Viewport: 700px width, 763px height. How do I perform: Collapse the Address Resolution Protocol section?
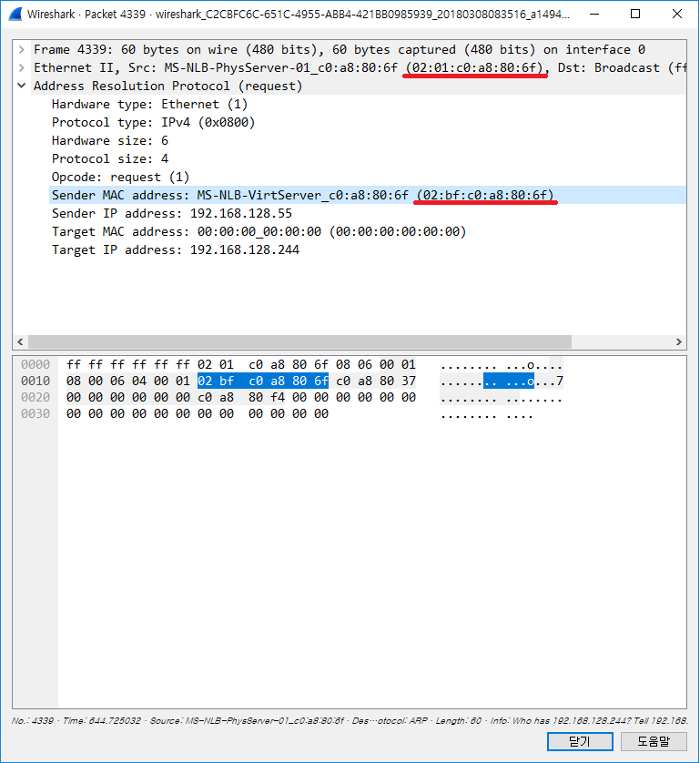tap(22, 86)
